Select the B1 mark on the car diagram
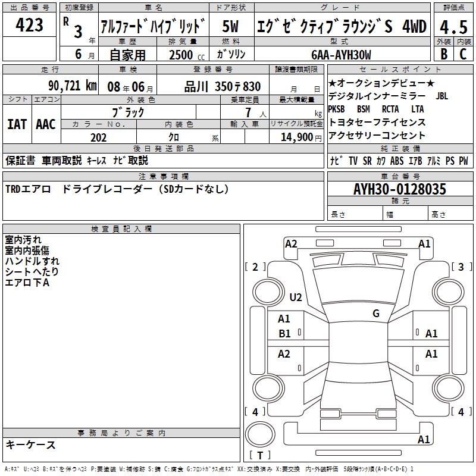The image size is (476, 476). (x=284, y=334)
